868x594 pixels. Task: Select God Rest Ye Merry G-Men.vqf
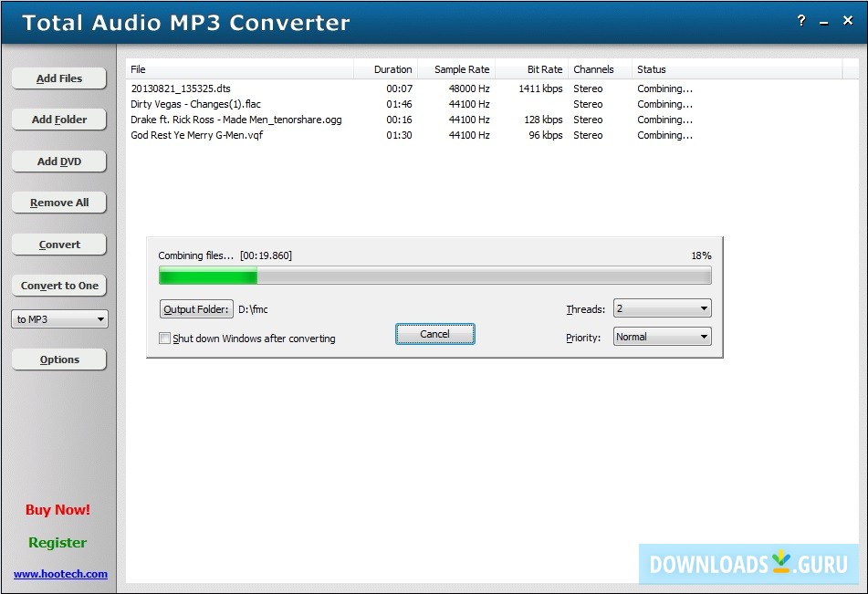pyautogui.click(x=196, y=135)
